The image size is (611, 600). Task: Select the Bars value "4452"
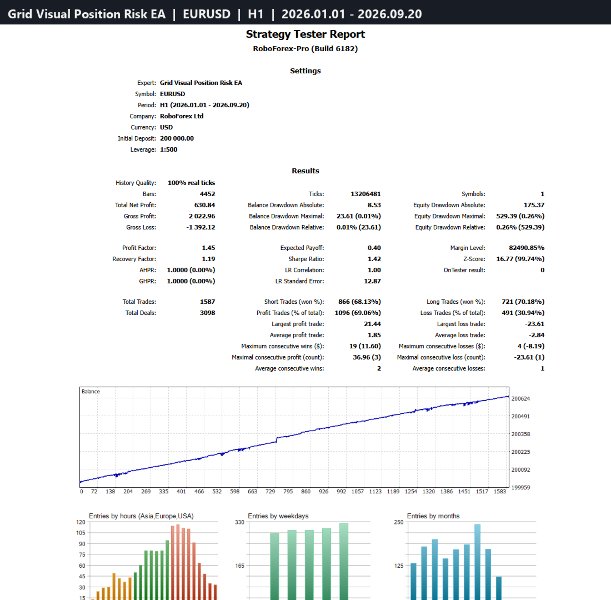(x=207, y=194)
